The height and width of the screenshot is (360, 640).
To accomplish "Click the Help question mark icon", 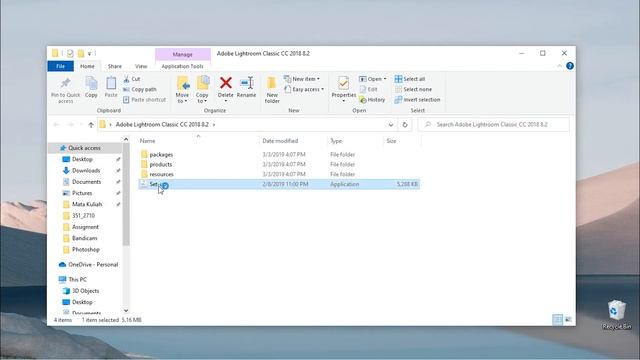I will [570, 66].
